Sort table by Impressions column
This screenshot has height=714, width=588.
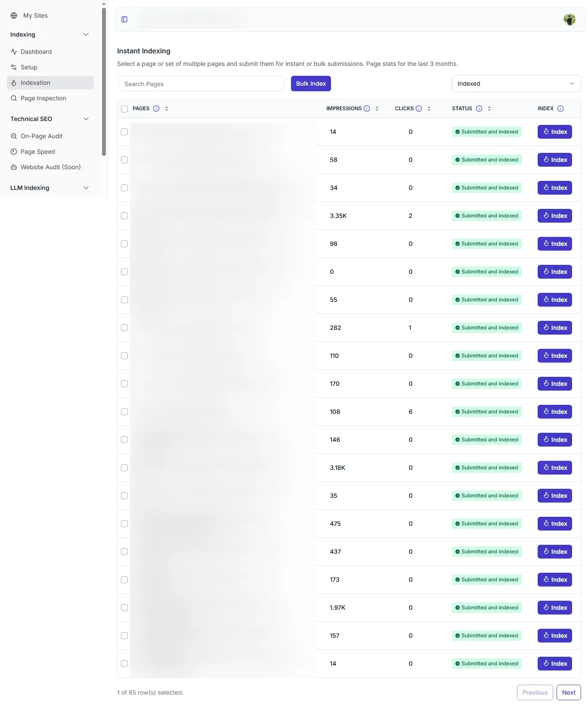point(377,109)
